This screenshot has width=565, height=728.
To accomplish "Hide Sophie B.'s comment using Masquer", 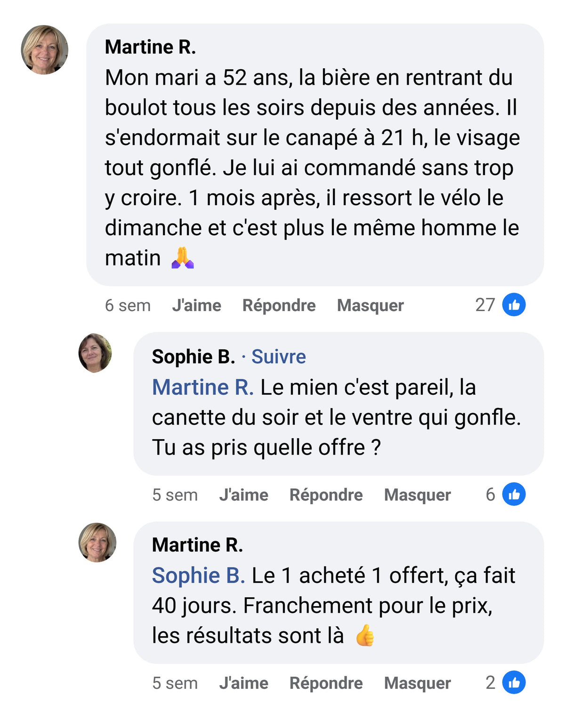I will click(x=418, y=495).
